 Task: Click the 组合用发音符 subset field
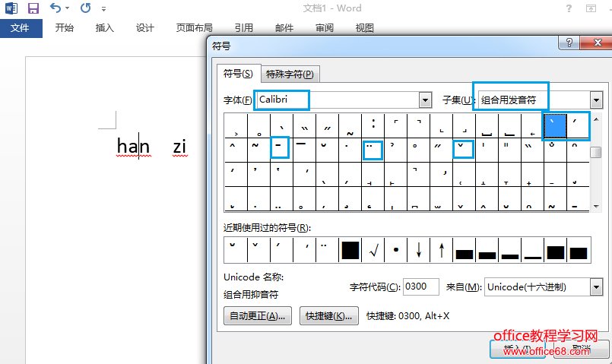[534, 100]
